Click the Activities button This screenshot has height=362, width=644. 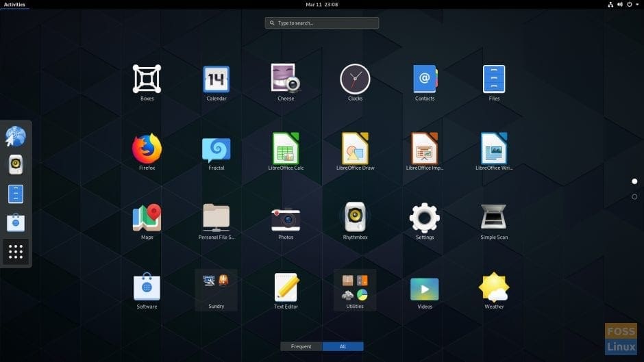[x=14, y=5]
